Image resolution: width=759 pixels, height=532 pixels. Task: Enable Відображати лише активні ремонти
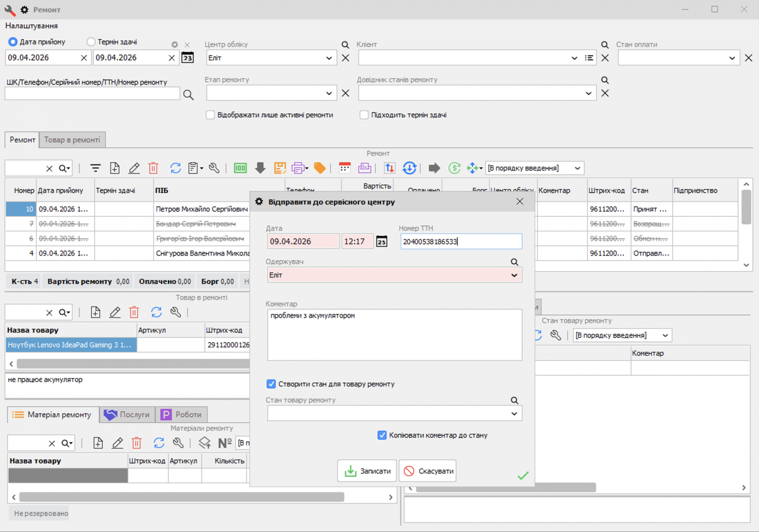210,115
